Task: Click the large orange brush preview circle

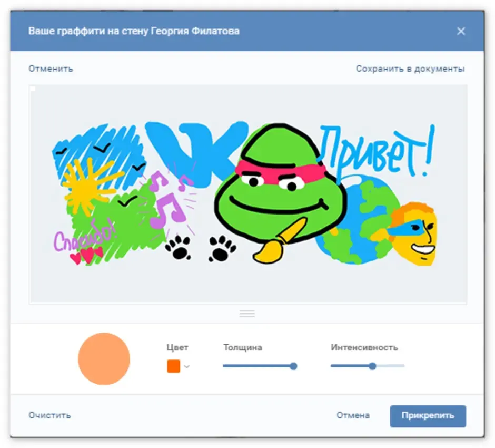Action: pos(104,358)
